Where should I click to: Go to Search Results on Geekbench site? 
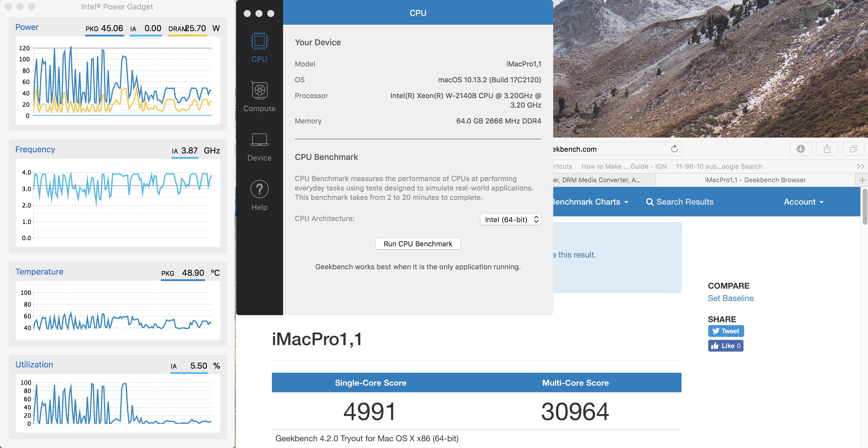[685, 202]
